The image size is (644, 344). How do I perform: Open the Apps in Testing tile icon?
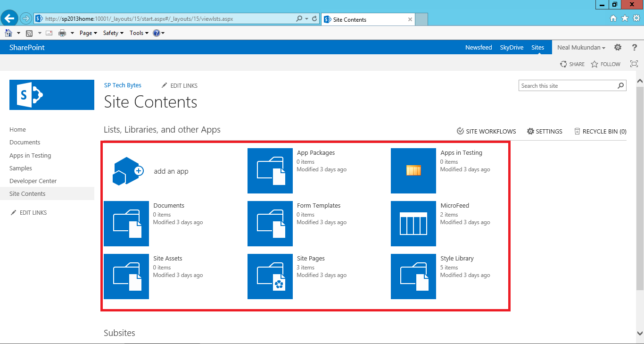tap(413, 171)
